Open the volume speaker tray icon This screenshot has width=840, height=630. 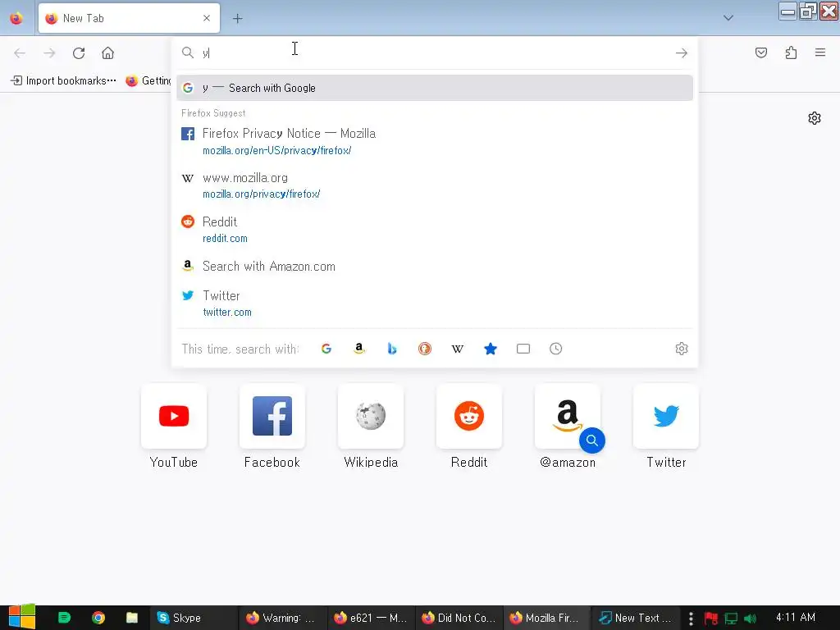click(x=751, y=619)
